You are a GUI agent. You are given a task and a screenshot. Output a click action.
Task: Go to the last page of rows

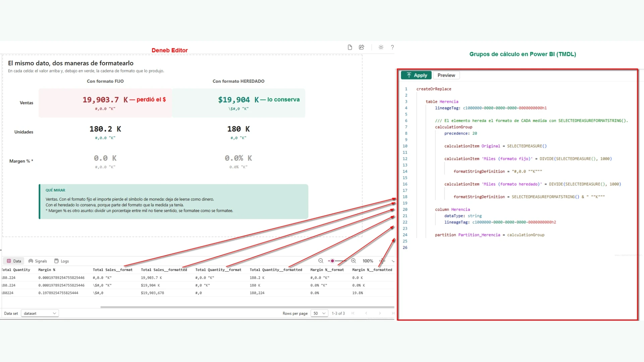click(x=392, y=313)
